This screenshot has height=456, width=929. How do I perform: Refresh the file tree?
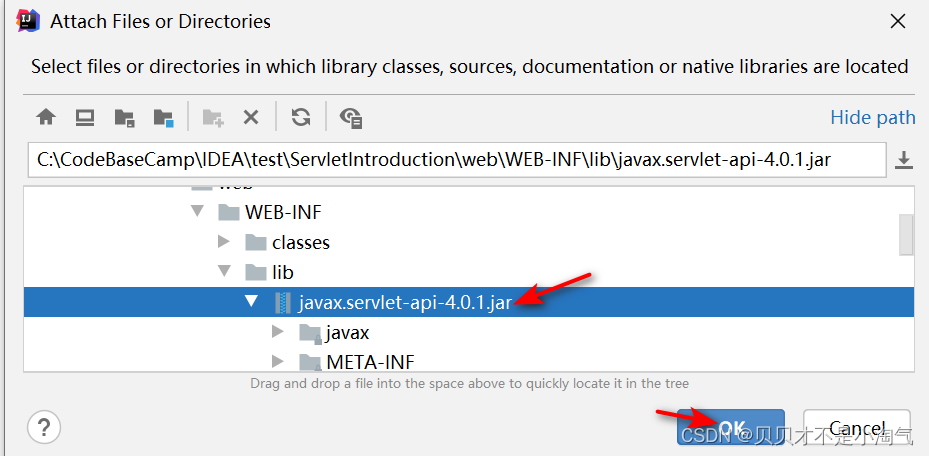pos(300,118)
